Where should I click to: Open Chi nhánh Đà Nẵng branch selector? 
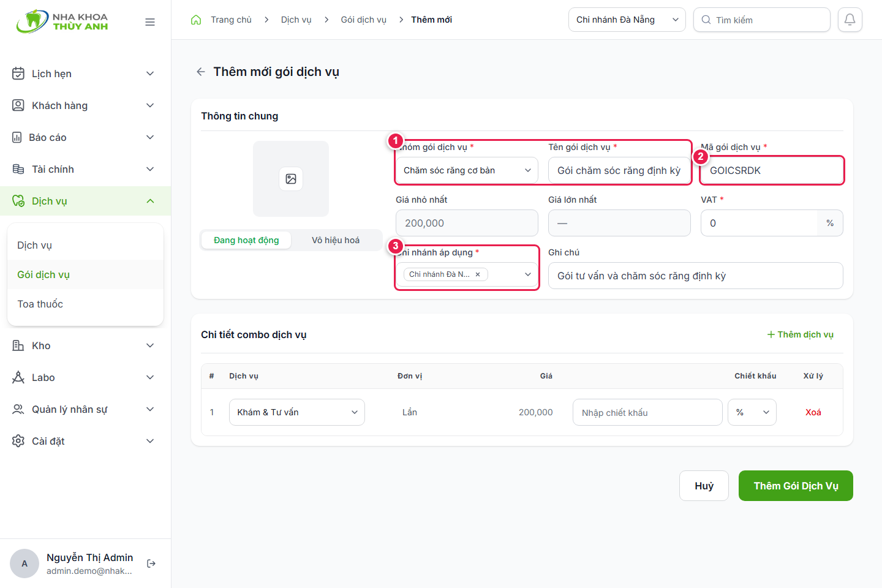pyautogui.click(x=627, y=20)
